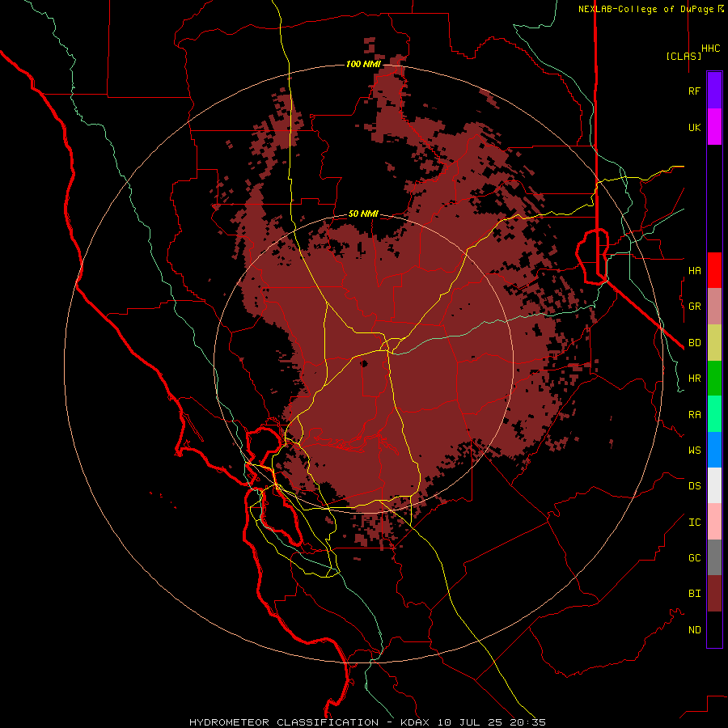The height and width of the screenshot is (728, 728).
Task: Click the 'UK' legend label
Action: click(x=694, y=127)
